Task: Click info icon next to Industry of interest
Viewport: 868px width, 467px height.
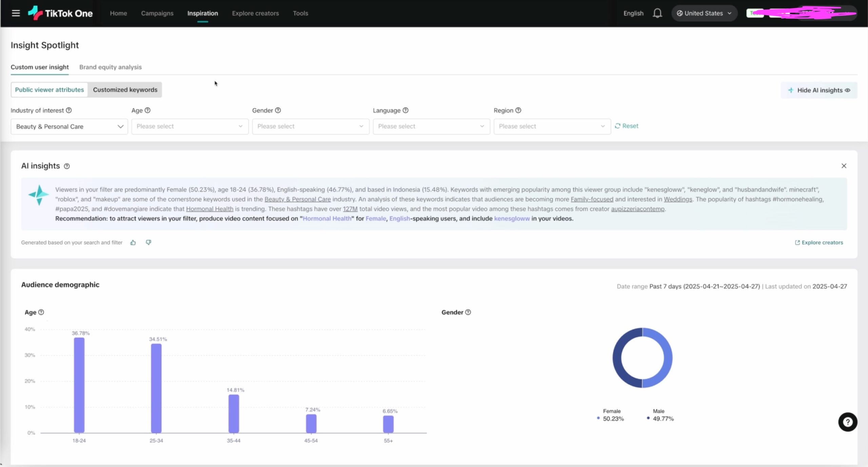Action: pyautogui.click(x=69, y=110)
